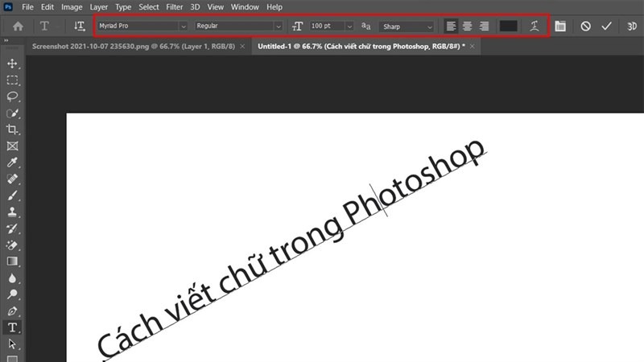Open the Myriad Pro font family dropdown
Screen dimensions: 644x362
tap(142, 26)
